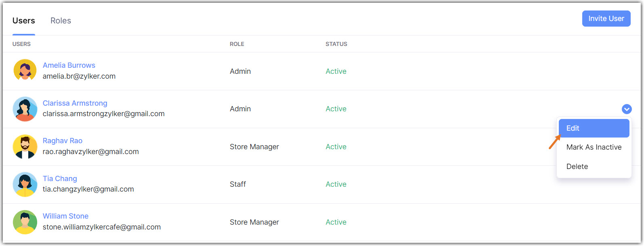Image resolution: width=644 pixels, height=246 pixels.
Task: Click the USERS column header
Action: point(21,44)
